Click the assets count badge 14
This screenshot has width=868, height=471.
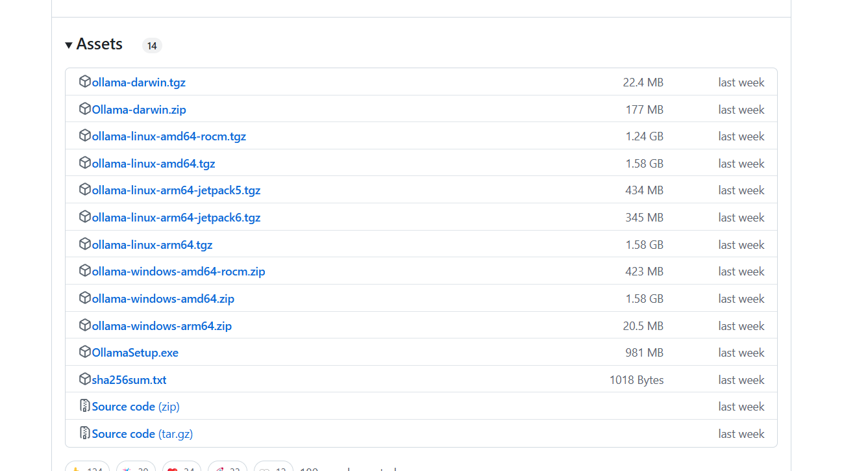(152, 45)
